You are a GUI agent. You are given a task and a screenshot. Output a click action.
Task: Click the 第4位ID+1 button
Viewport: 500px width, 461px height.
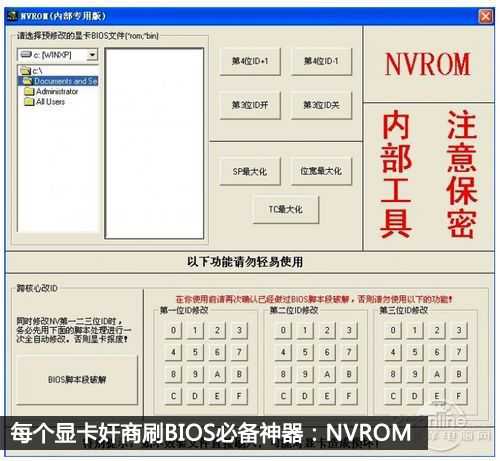[250, 61]
